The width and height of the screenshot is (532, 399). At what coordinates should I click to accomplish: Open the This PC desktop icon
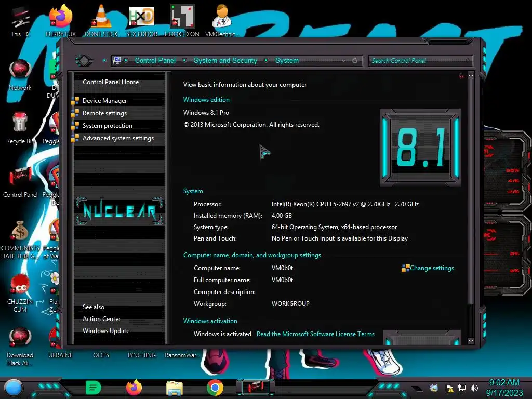coord(20,22)
